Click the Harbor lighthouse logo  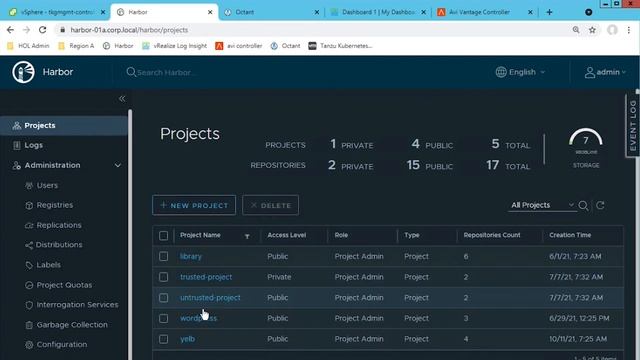click(x=23, y=72)
